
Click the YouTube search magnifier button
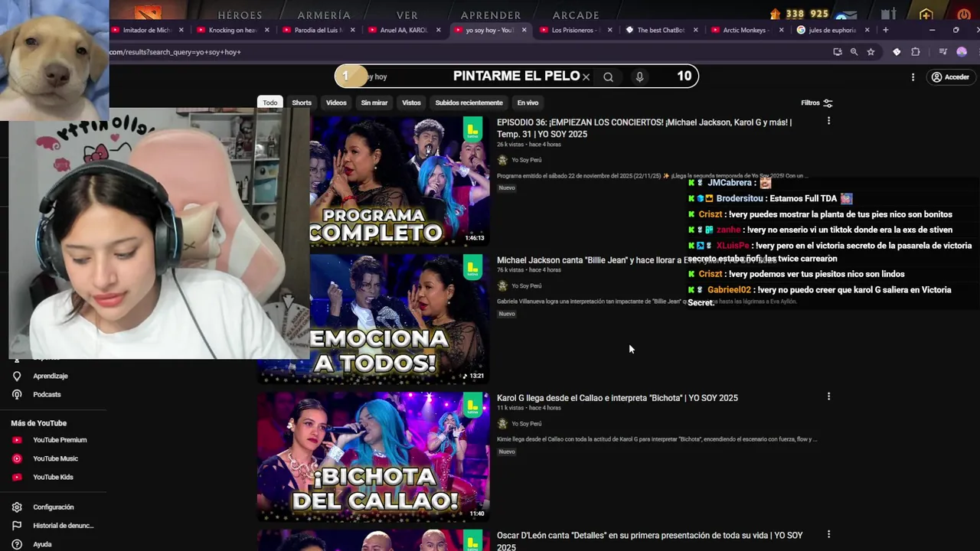click(608, 77)
